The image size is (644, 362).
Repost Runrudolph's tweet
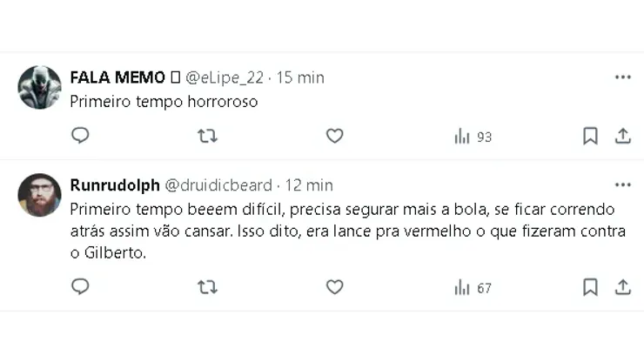207,286
